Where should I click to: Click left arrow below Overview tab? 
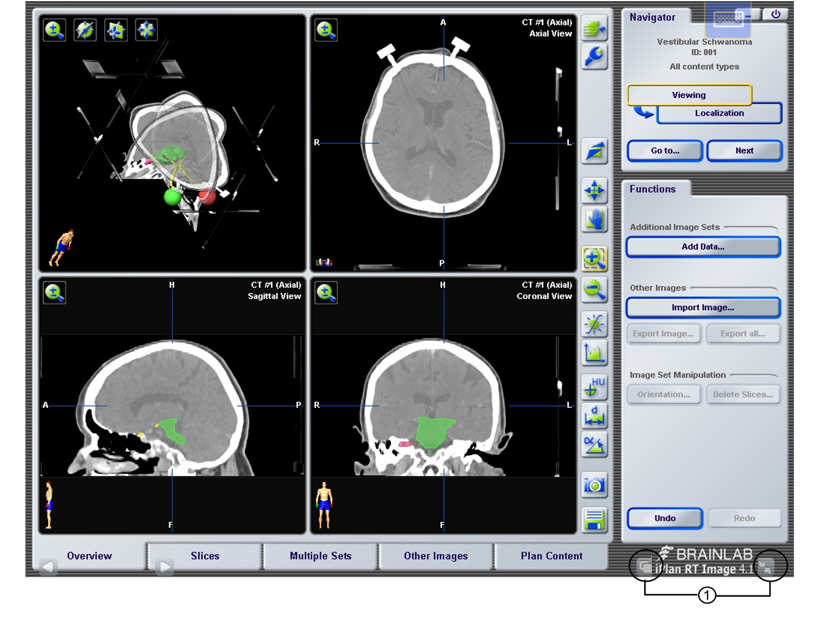click(48, 567)
